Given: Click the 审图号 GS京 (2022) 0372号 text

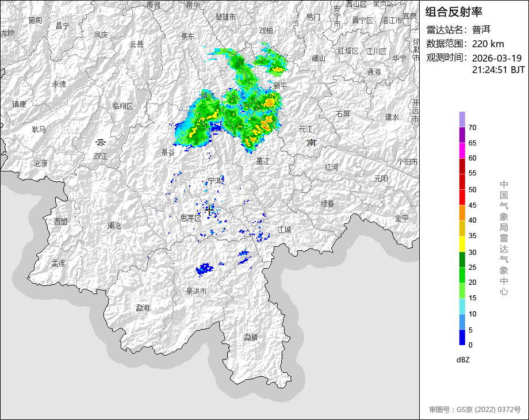Looking at the screenshot, I should pyautogui.click(x=474, y=410).
